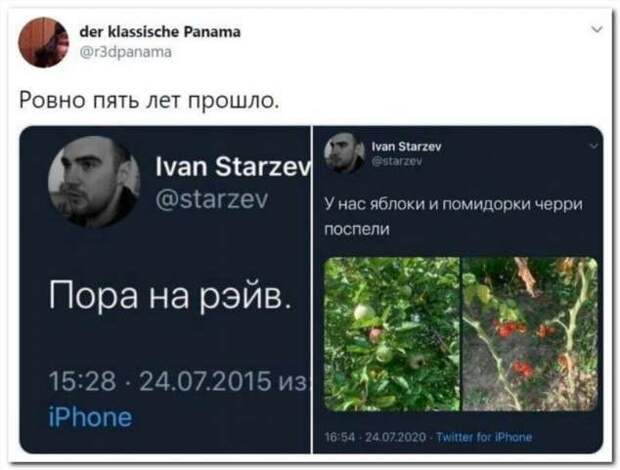Click the blue iPhone source link
Screen dimensions: 620x470
(x=90, y=417)
